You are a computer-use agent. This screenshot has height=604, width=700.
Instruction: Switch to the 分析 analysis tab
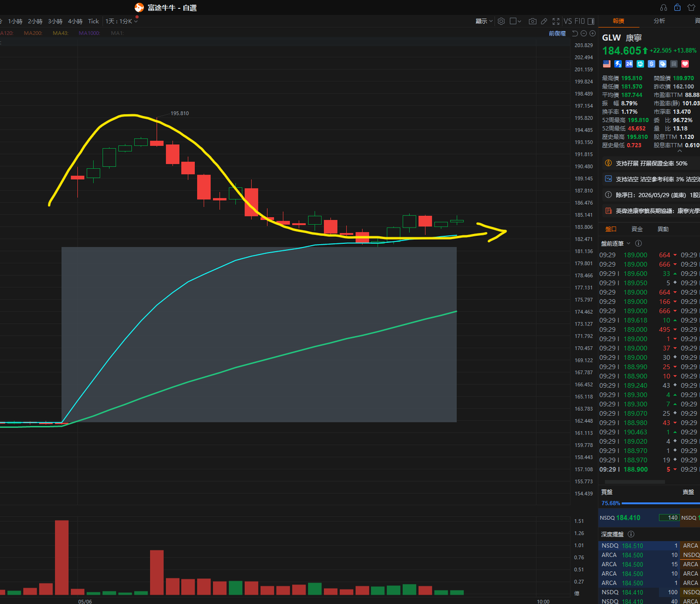pos(659,20)
